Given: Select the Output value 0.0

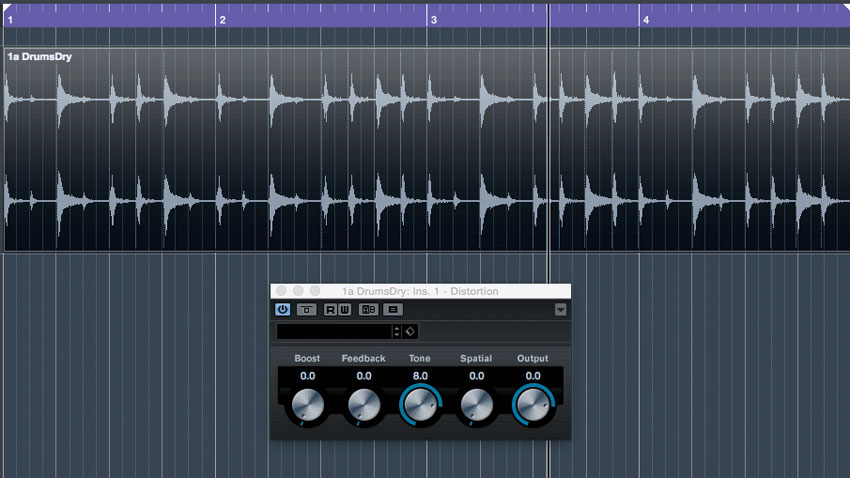Looking at the screenshot, I should 533,376.
